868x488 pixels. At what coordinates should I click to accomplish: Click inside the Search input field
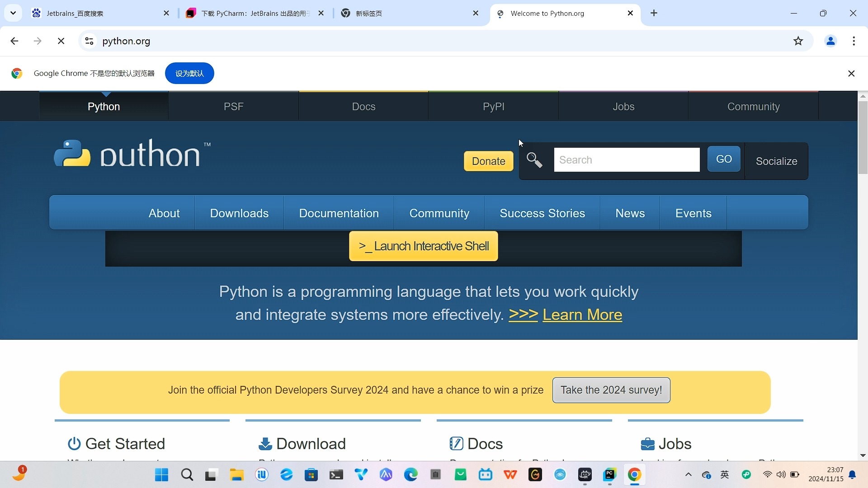[x=627, y=160]
